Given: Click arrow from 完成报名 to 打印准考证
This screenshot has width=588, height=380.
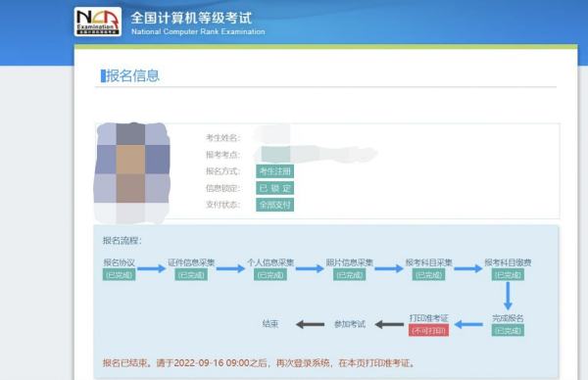Looking at the screenshot, I should point(468,324).
